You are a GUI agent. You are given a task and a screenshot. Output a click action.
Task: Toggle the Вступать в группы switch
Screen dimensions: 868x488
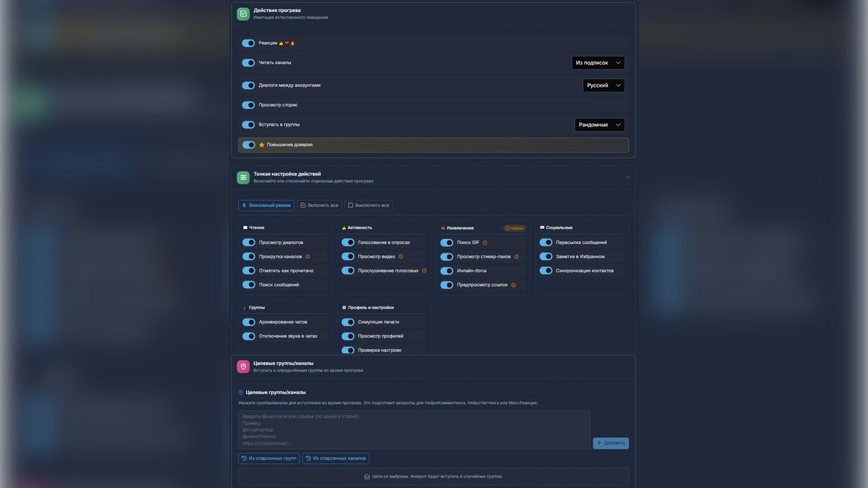pos(248,125)
